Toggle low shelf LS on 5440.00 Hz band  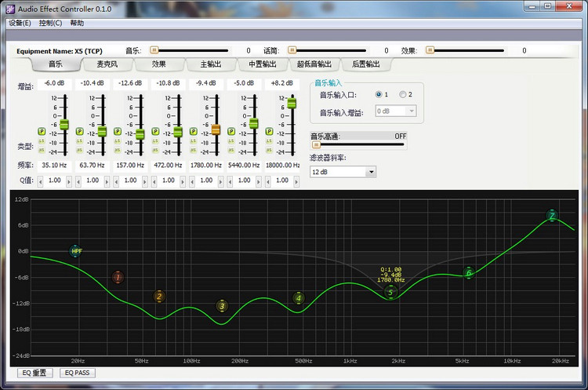pos(231,141)
